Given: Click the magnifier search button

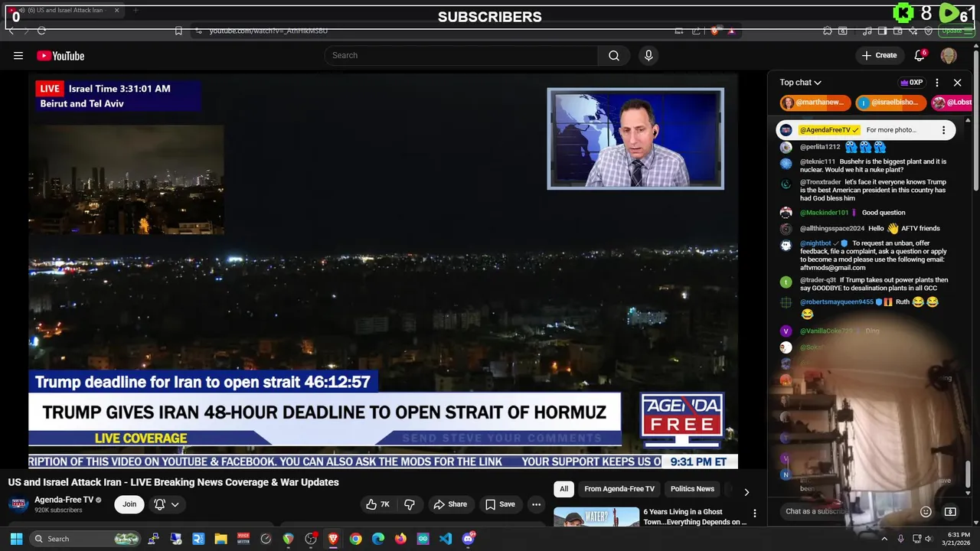Looking at the screenshot, I should [614, 55].
